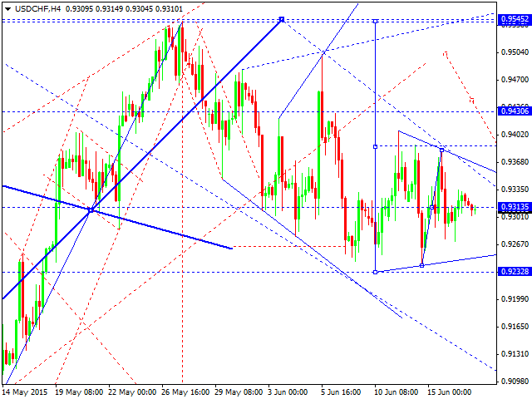532x399 pixels.
Task: Select the thick trendlines' intersection anchor point
Action: pos(91,210)
